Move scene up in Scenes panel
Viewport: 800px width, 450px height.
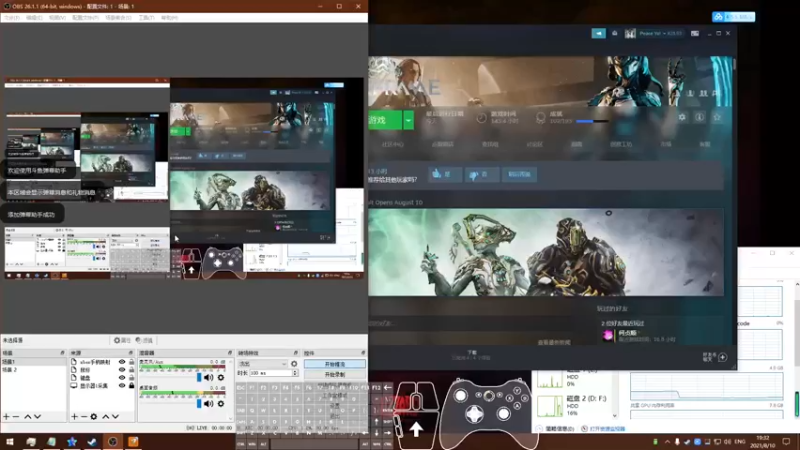[x=28, y=417]
